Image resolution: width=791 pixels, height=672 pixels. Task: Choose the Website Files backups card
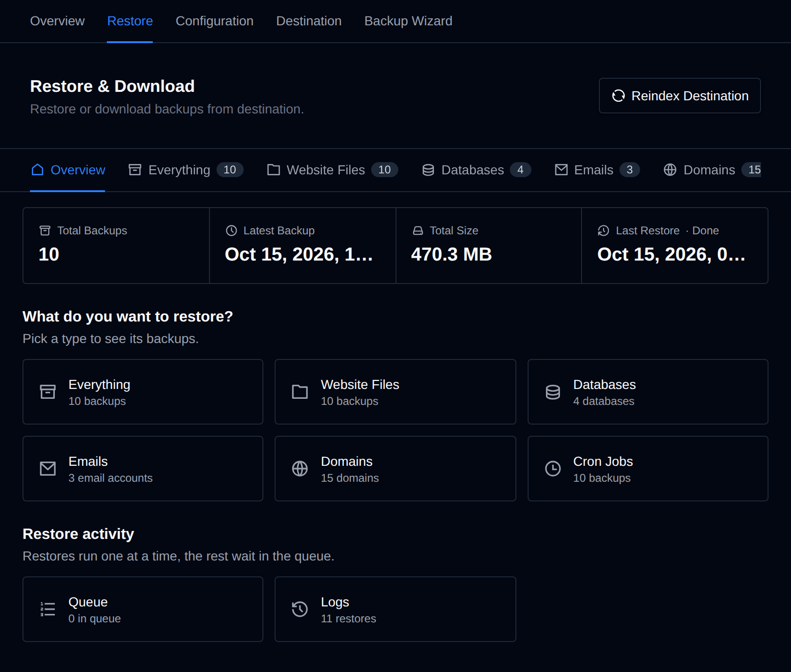pos(395,392)
